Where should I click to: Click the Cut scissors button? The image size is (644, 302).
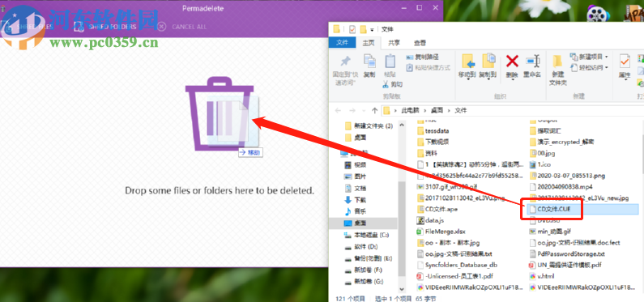pos(392,84)
